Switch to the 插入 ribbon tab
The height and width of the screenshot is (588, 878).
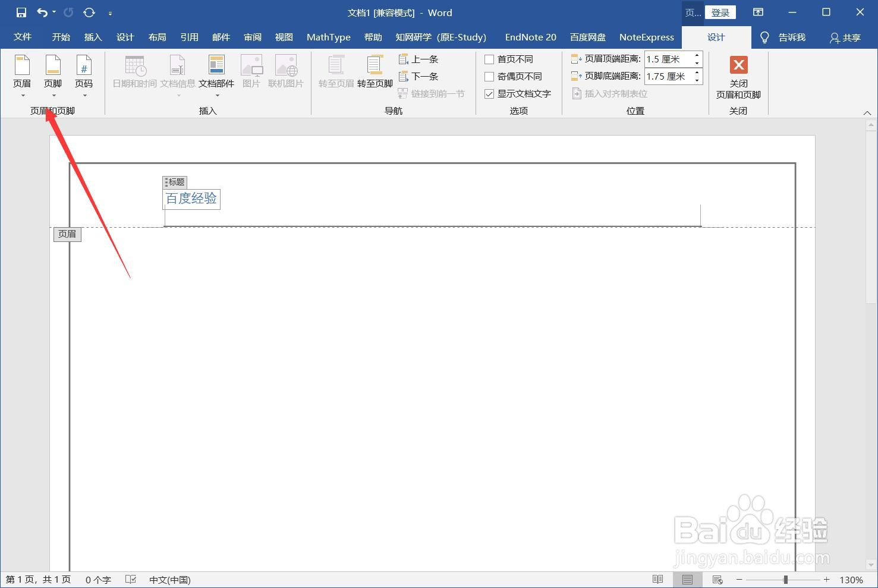click(x=93, y=37)
